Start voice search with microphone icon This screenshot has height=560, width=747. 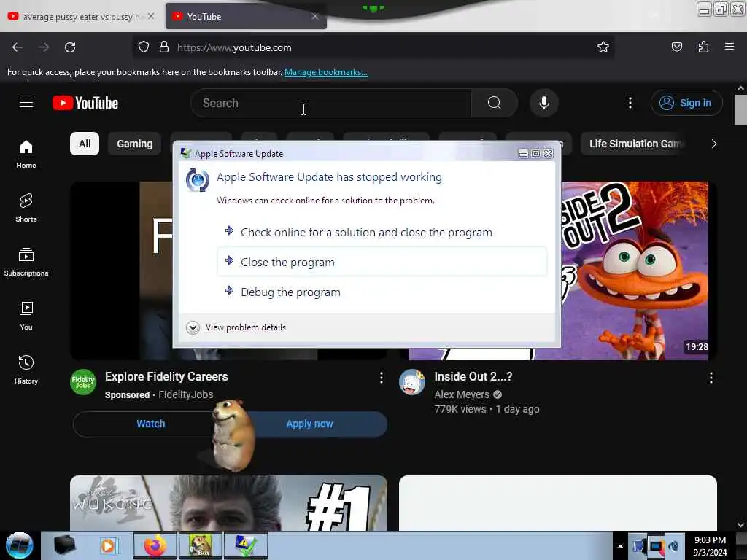click(543, 103)
